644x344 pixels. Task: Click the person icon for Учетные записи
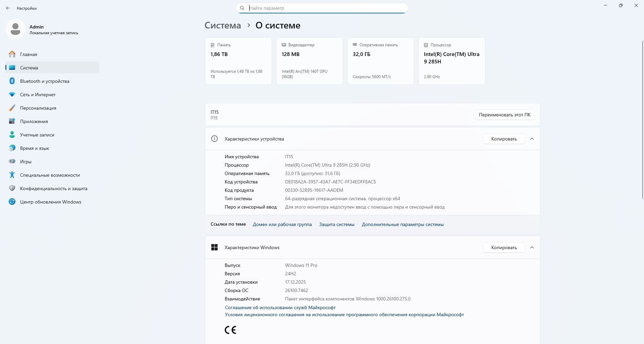point(12,135)
